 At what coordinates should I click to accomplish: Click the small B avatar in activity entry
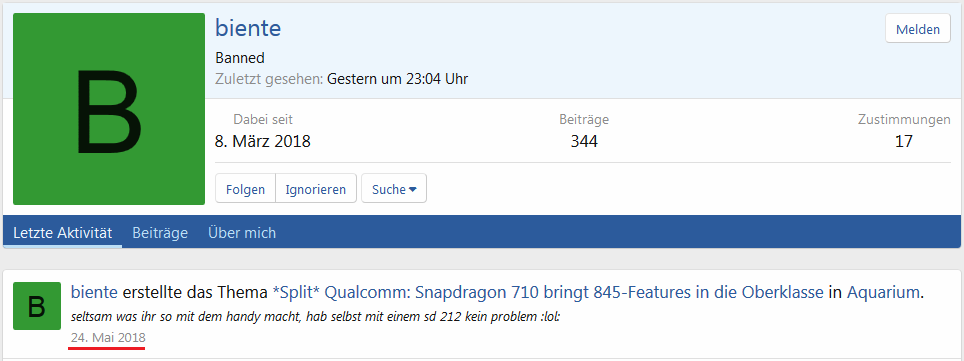click(x=37, y=306)
